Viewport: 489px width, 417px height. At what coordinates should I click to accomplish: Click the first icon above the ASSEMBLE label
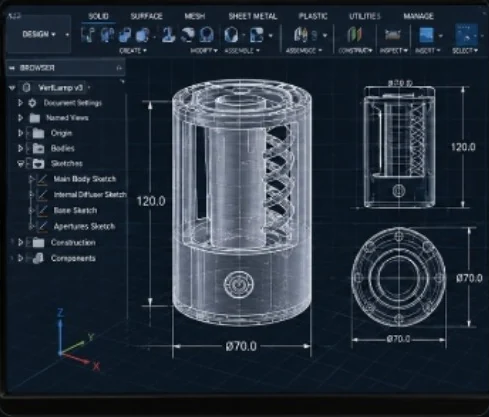click(x=231, y=35)
